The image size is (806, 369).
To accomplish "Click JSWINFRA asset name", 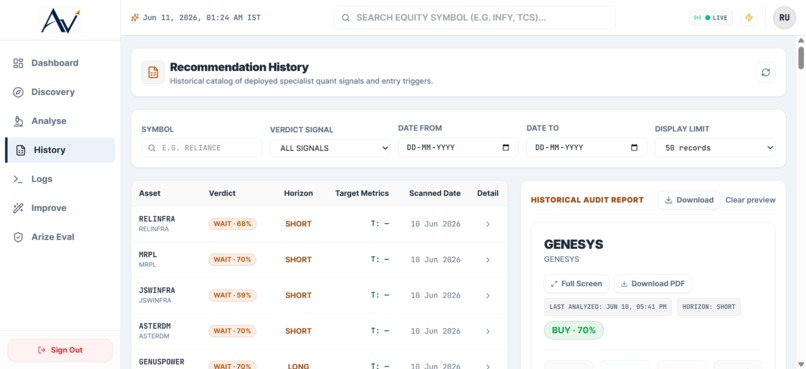I will click(x=157, y=290).
